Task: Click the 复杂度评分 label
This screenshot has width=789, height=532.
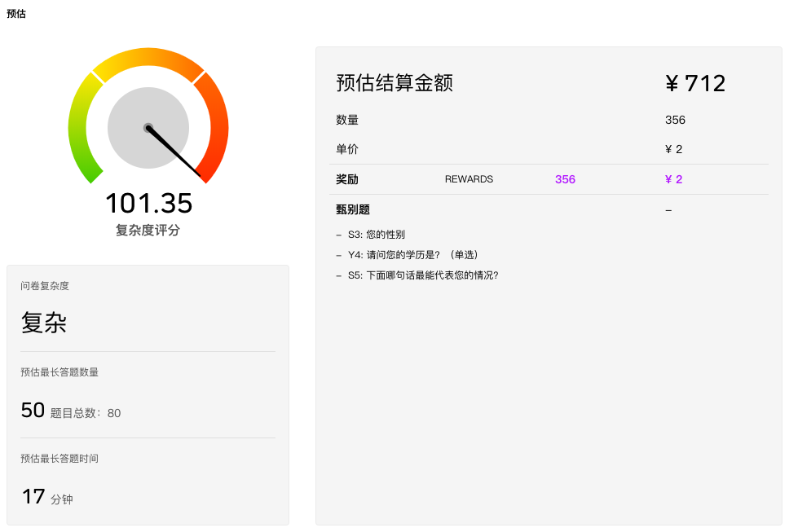Action: pyautogui.click(x=148, y=231)
